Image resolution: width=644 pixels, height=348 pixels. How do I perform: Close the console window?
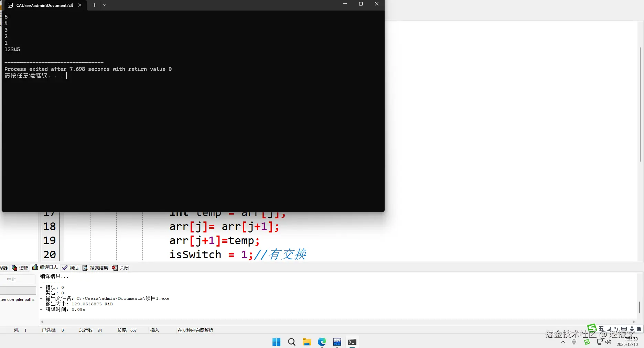pos(377,4)
